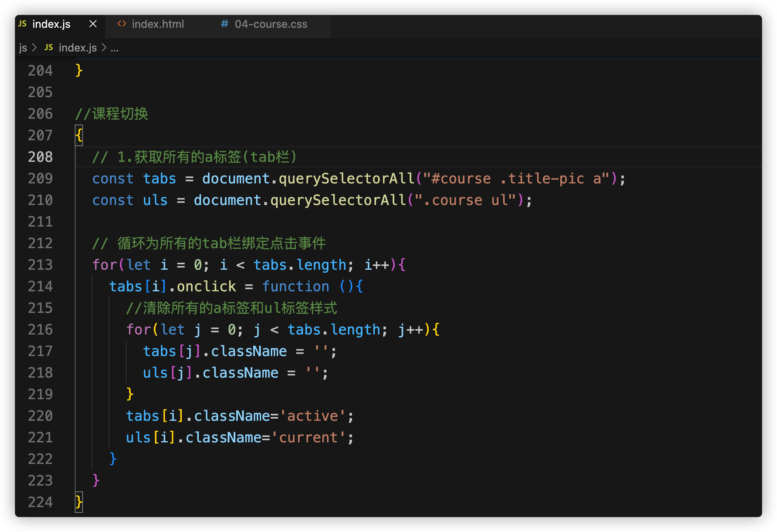Click the CSS hash icon on 04-course.css tab

click(225, 24)
